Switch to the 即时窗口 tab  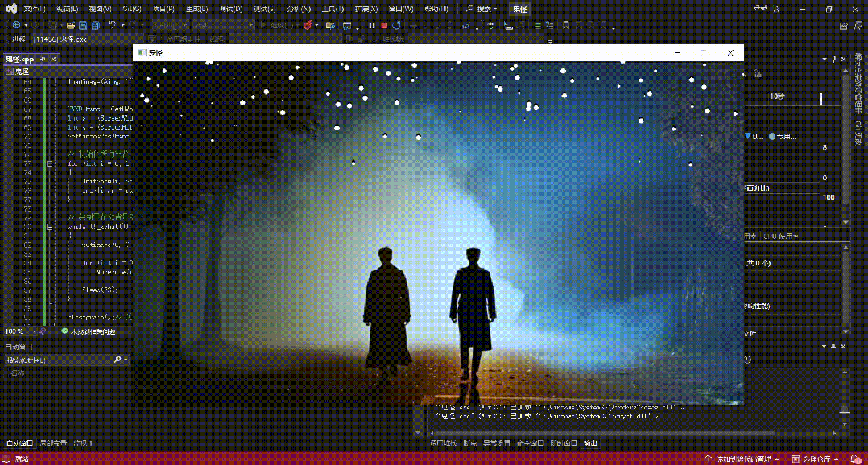(564, 443)
